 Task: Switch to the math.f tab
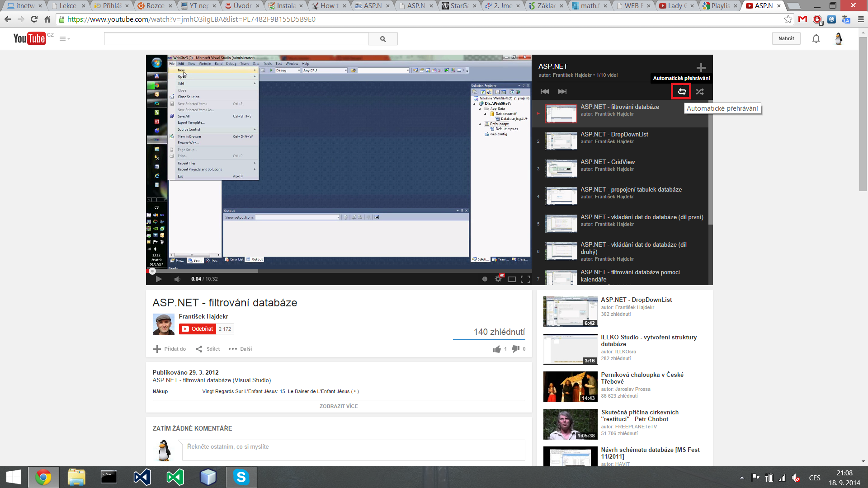coord(590,6)
